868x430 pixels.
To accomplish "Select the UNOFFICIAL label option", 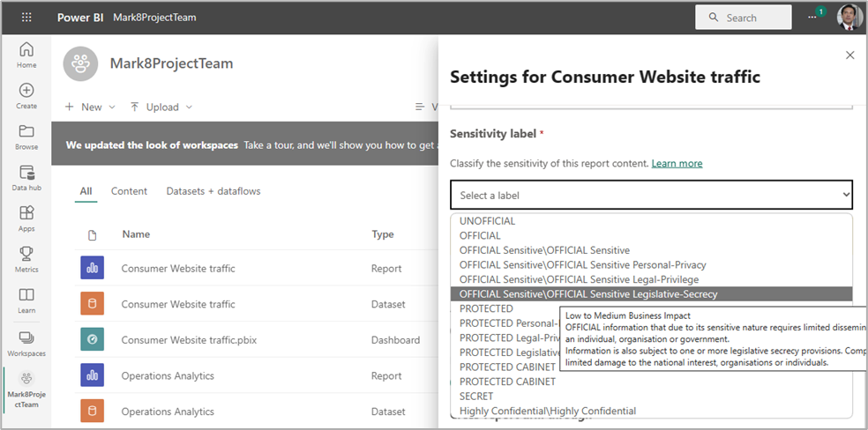I will click(x=651, y=221).
